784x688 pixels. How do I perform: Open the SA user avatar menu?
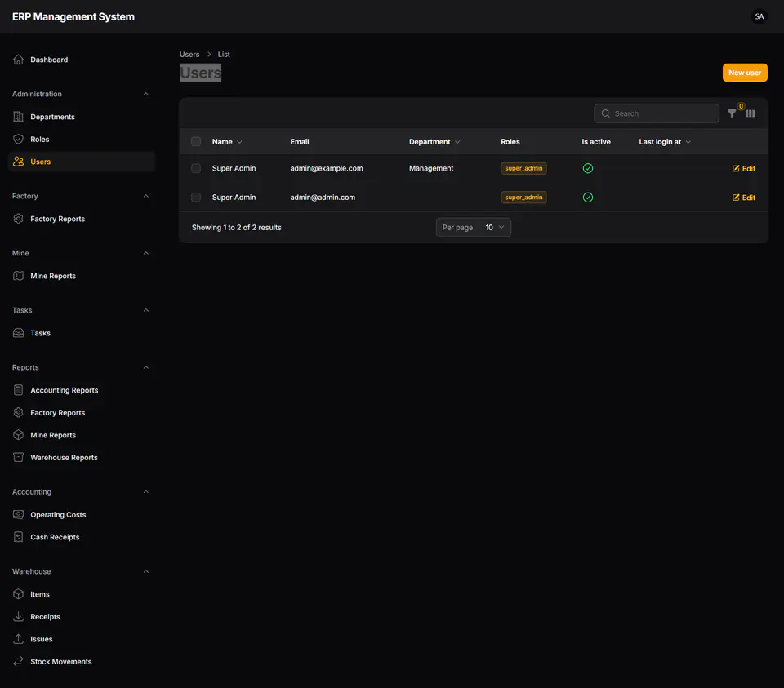(759, 16)
